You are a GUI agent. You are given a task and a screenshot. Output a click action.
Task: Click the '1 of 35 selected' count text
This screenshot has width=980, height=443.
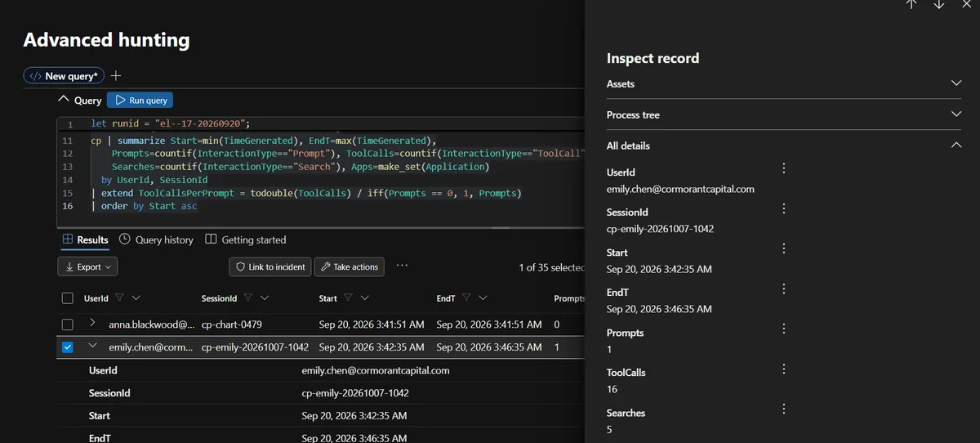click(x=551, y=267)
